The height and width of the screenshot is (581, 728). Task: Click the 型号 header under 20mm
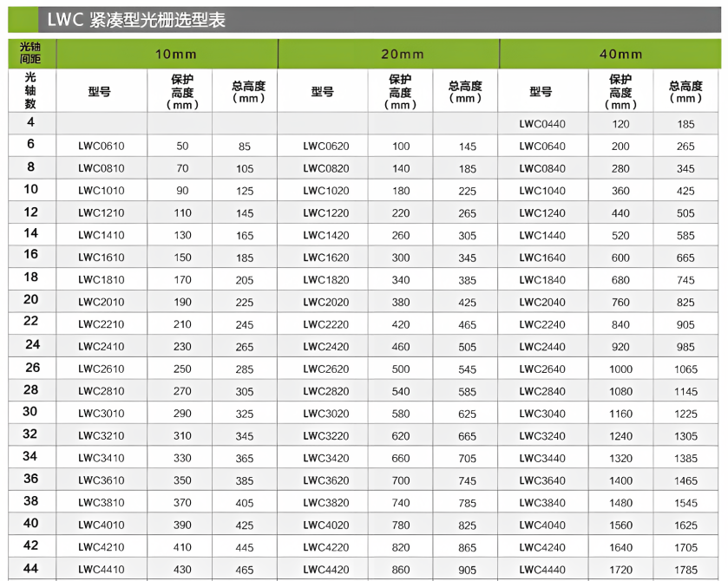click(x=323, y=91)
